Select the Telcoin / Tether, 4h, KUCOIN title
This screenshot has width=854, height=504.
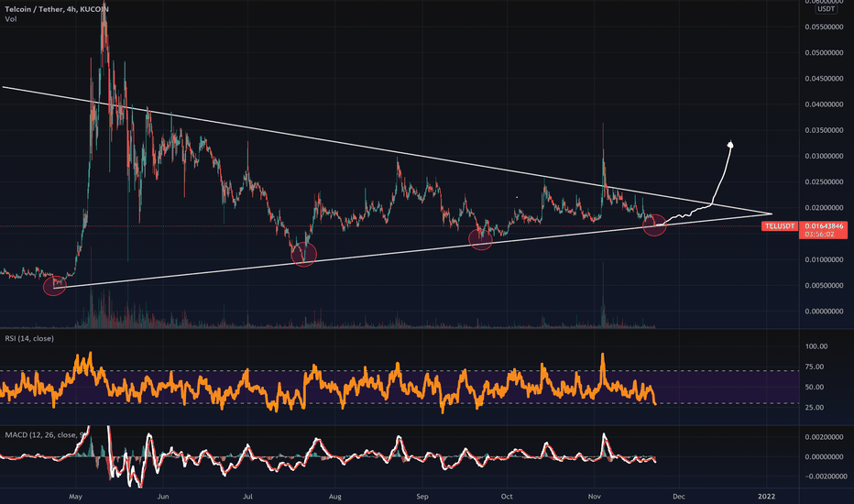pyautogui.click(x=57, y=9)
